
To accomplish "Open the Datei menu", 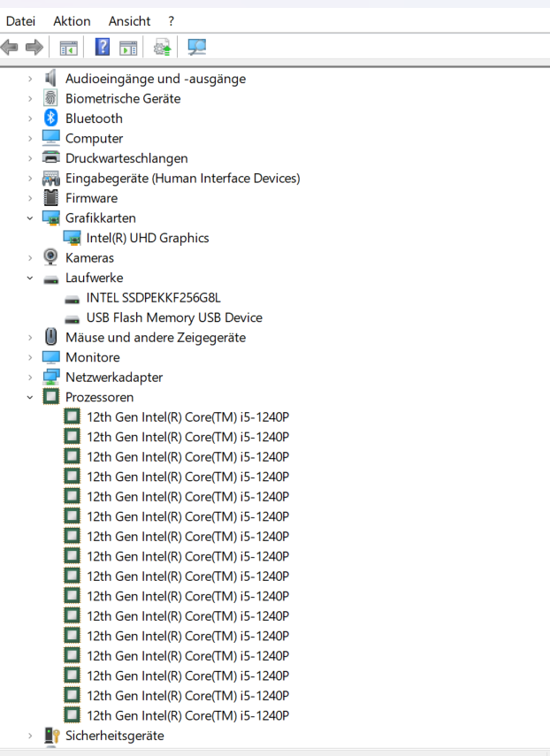I will click(x=20, y=21).
